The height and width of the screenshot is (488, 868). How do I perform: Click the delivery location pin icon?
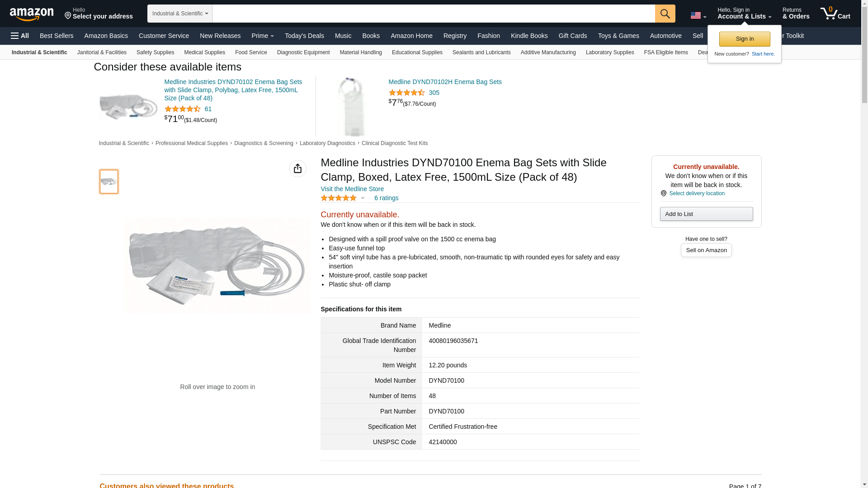tap(663, 193)
